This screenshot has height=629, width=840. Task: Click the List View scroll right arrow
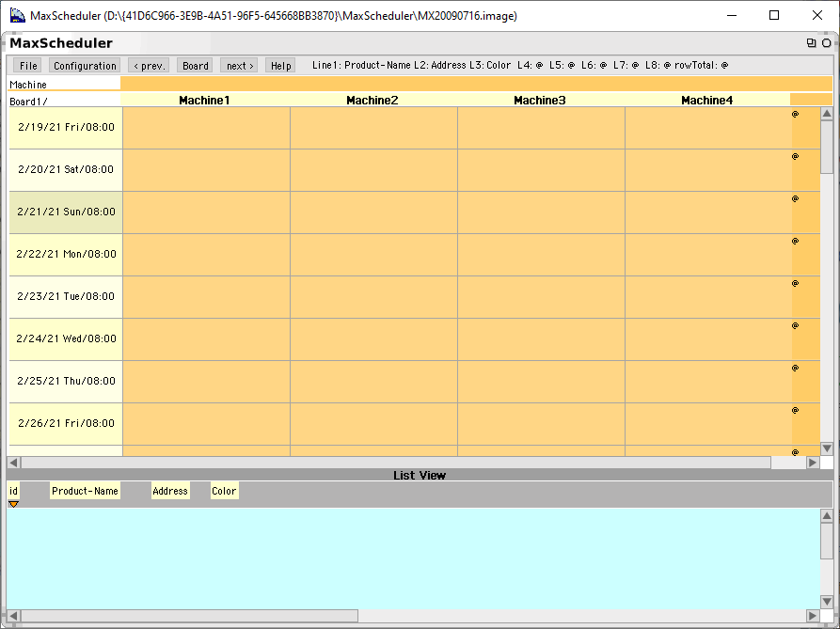(x=813, y=616)
